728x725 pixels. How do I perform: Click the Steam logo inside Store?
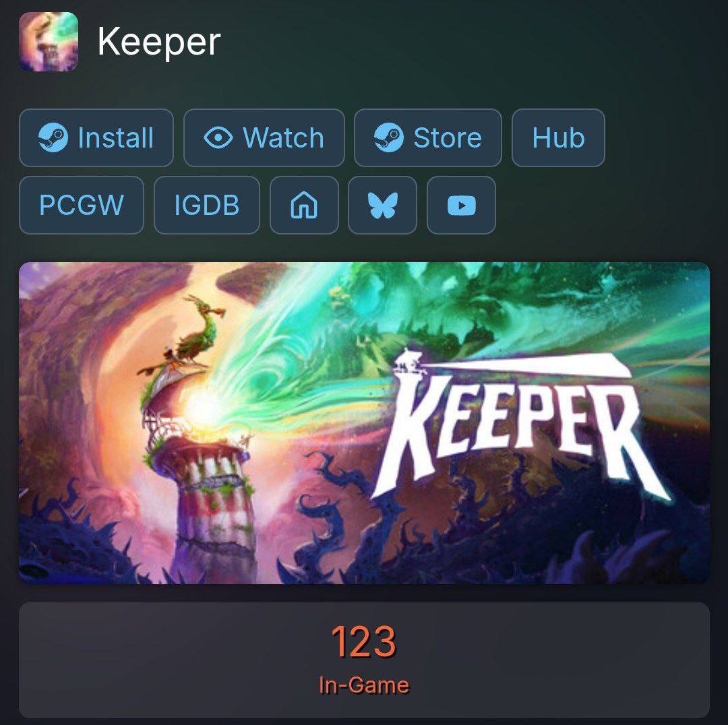pos(389,138)
